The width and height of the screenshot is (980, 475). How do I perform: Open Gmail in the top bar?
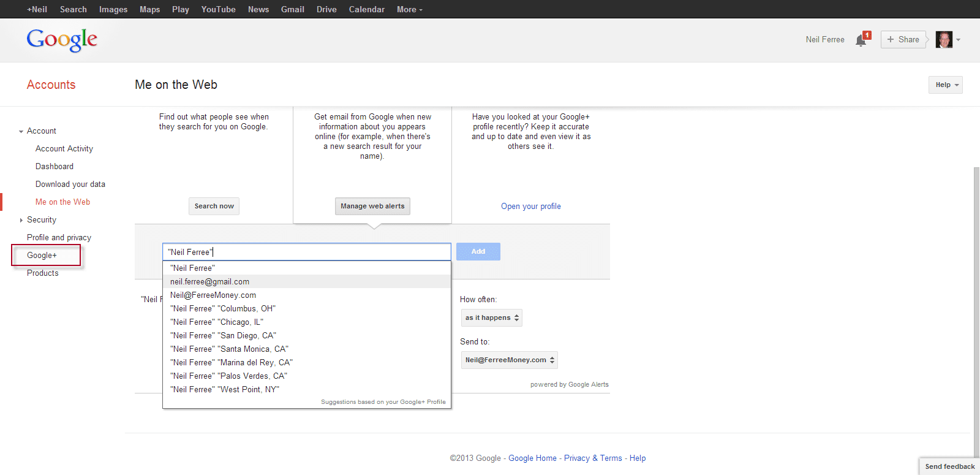[x=293, y=9]
